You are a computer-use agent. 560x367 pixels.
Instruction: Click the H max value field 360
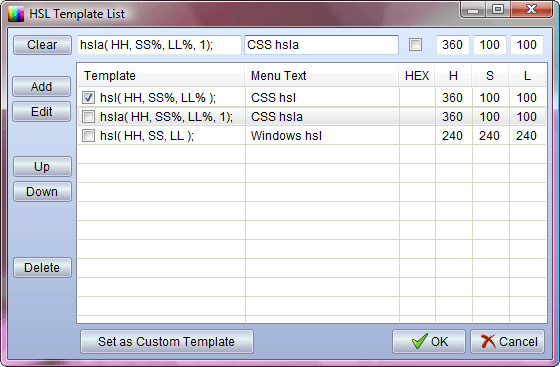[x=452, y=45]
